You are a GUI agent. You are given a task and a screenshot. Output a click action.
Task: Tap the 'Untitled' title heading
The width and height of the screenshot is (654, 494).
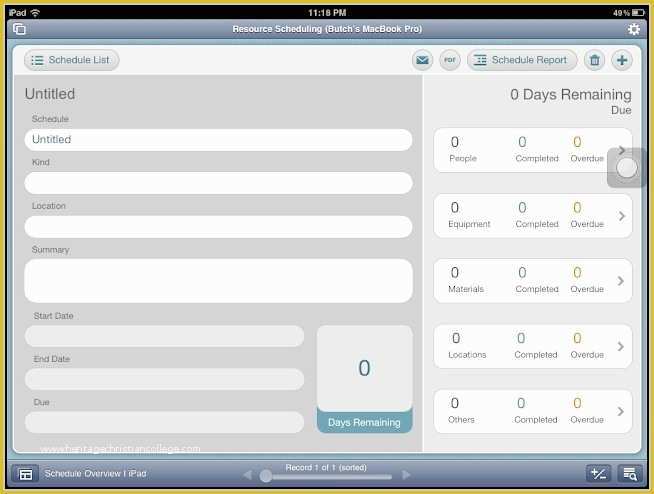[x=50, y=94]
